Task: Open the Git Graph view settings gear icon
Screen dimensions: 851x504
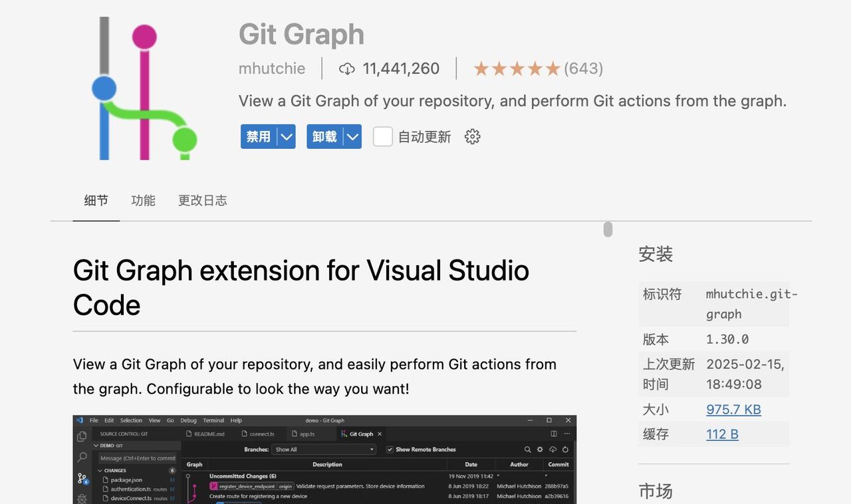Action: coord(540,449)
